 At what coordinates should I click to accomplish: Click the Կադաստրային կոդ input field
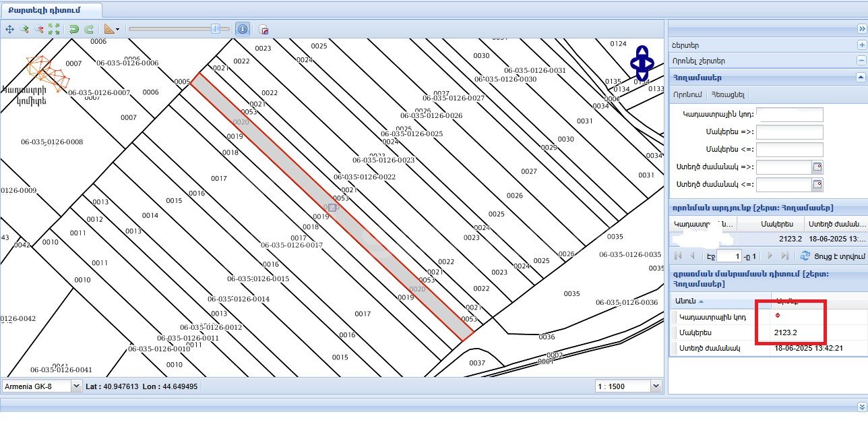tap(789, 114)
